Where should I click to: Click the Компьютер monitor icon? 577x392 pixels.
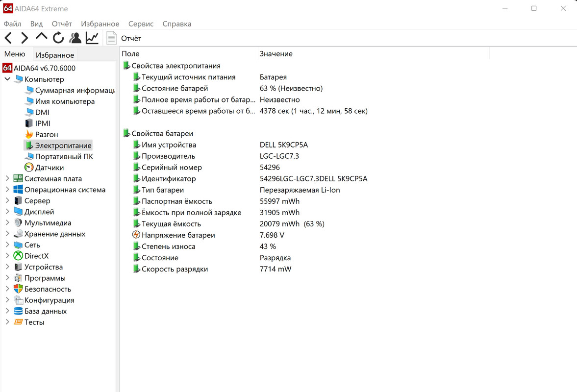pyautogui.click(x=18, y=79)
